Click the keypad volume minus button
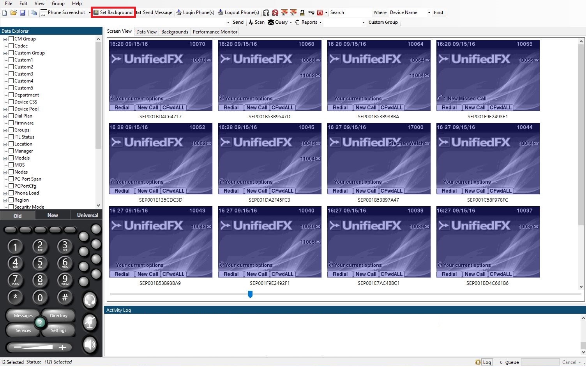 click(18, 347)
